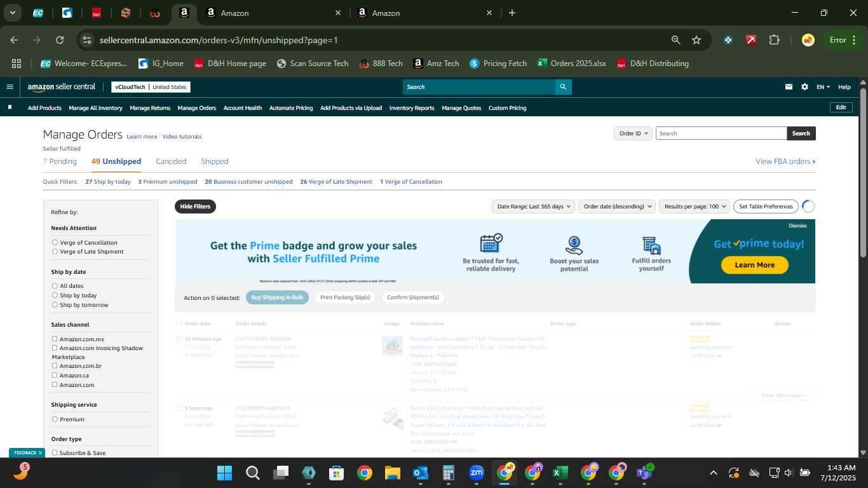Open Date Range Last 365 days dropdown

533,207
